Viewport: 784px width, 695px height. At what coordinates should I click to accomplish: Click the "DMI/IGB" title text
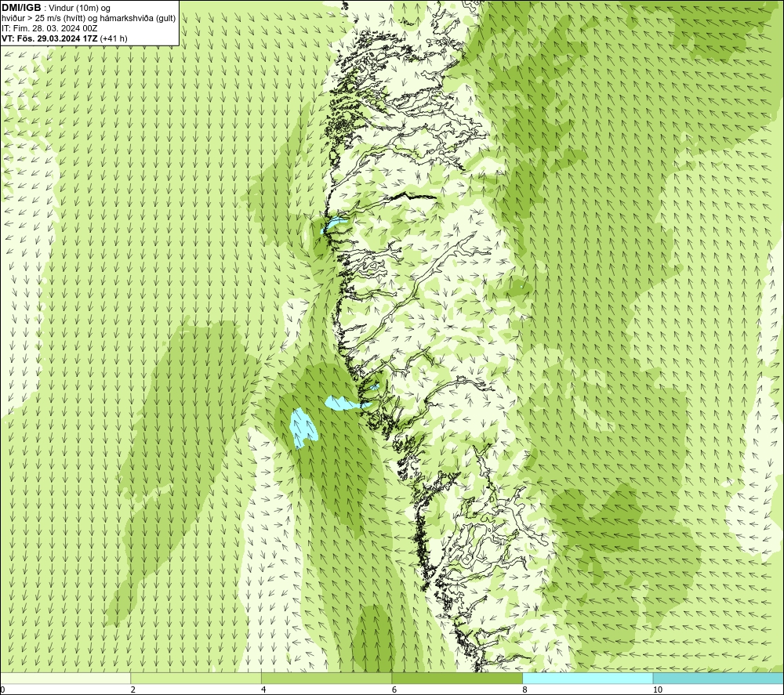21,8
